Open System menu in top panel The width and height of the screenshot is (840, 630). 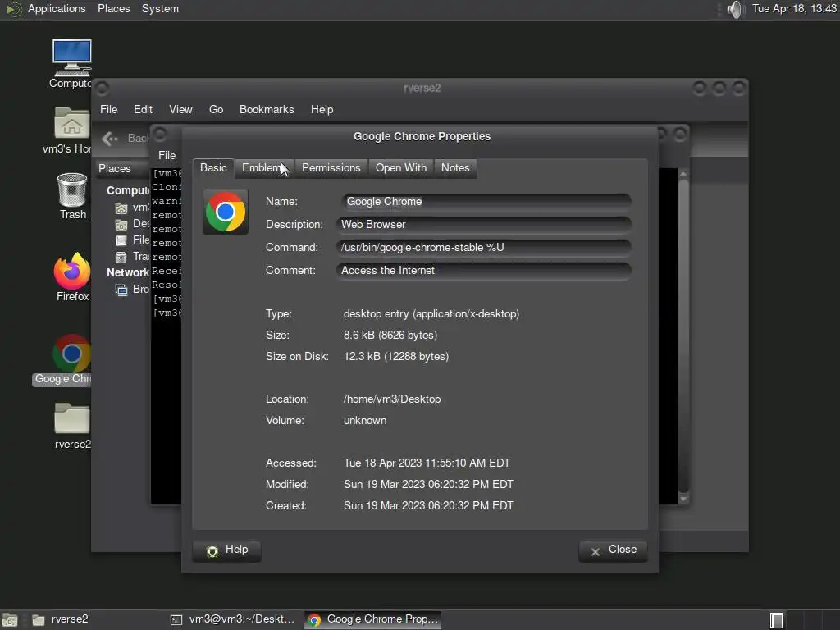click(160, 9)
